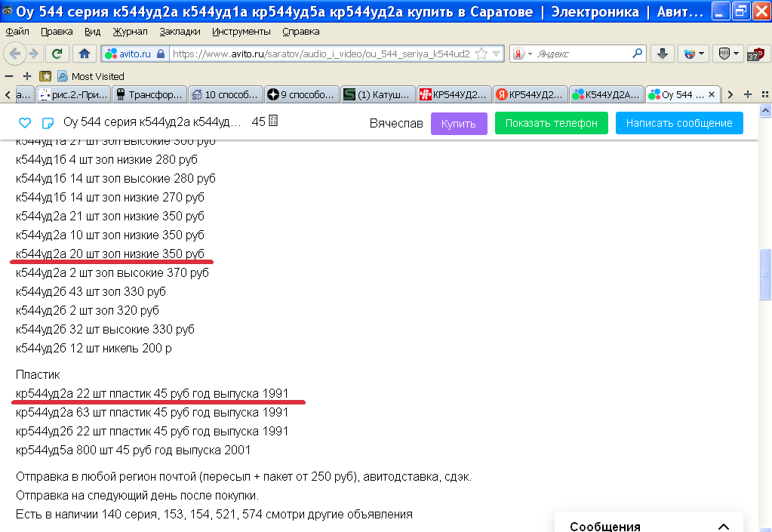Open a new tab with plus icon
Screen dimensions: 772x532
click(747, 94)
